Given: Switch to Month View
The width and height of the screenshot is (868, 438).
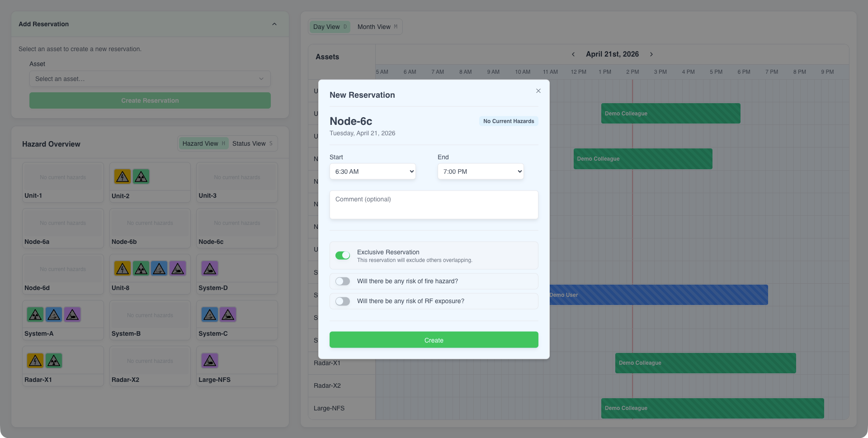Looking at the screenshot, I should tap(377, 27).
